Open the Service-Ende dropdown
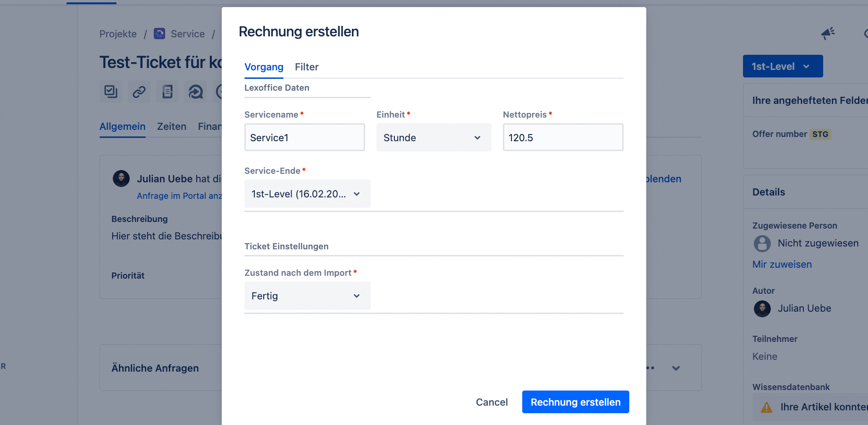The height and width of the screenshot is (425, 868). pyautogui.click(x=307, y=194)
